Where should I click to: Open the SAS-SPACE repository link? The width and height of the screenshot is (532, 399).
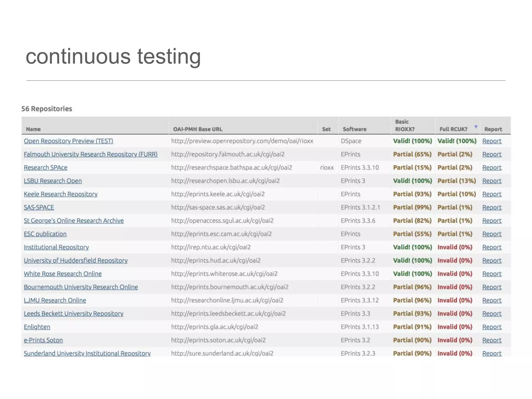pyautogui.click(x=39, y=207)
